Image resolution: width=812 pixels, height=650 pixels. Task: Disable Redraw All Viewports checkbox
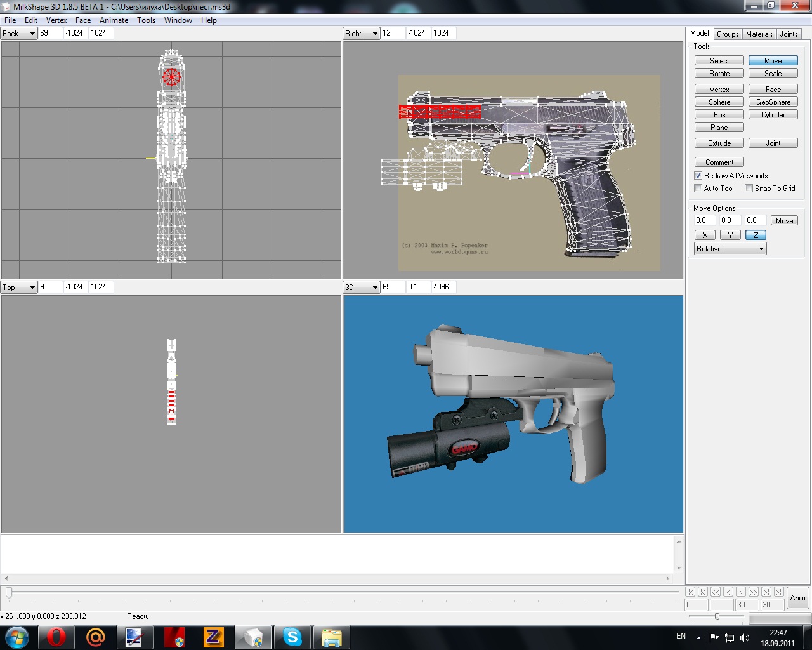pos(698,176)
